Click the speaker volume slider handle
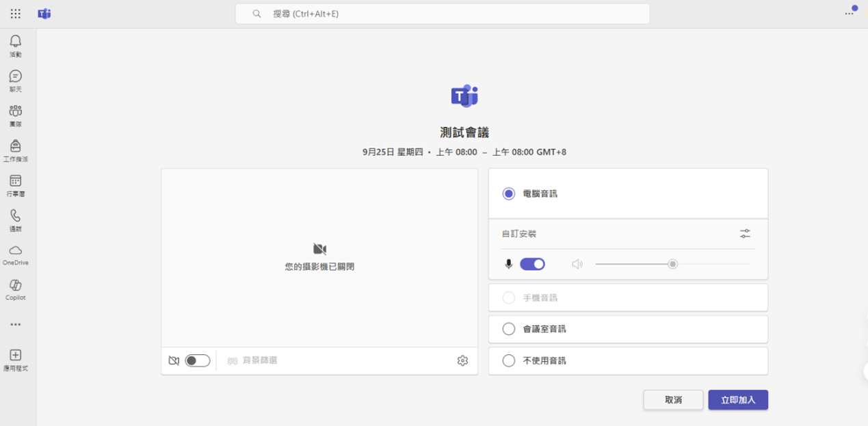Screen dimensions: 868x426 673,264
